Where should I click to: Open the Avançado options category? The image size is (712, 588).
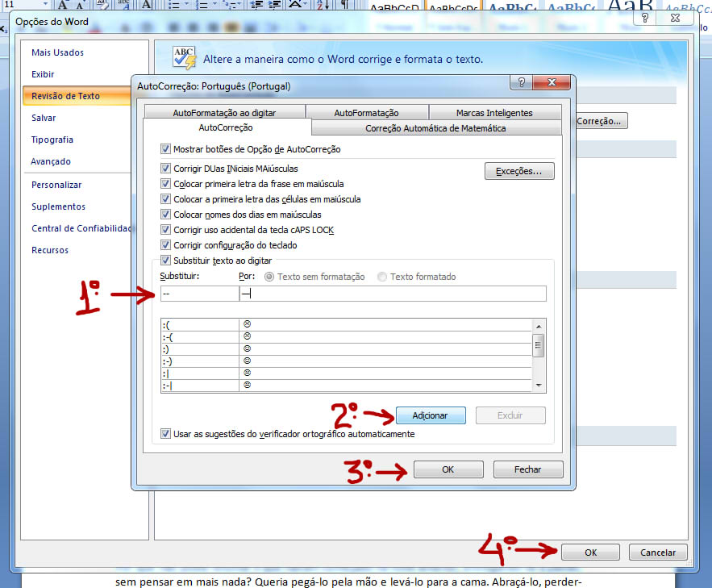pos(51,161)
